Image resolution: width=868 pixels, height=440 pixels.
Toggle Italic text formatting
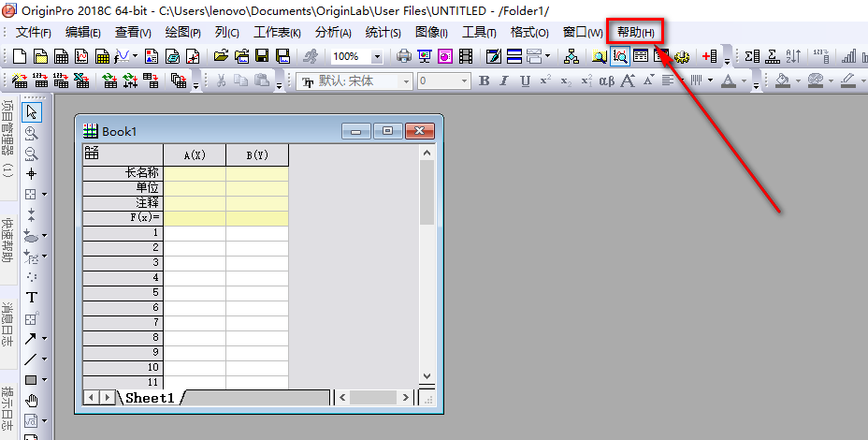pos(504,81)
